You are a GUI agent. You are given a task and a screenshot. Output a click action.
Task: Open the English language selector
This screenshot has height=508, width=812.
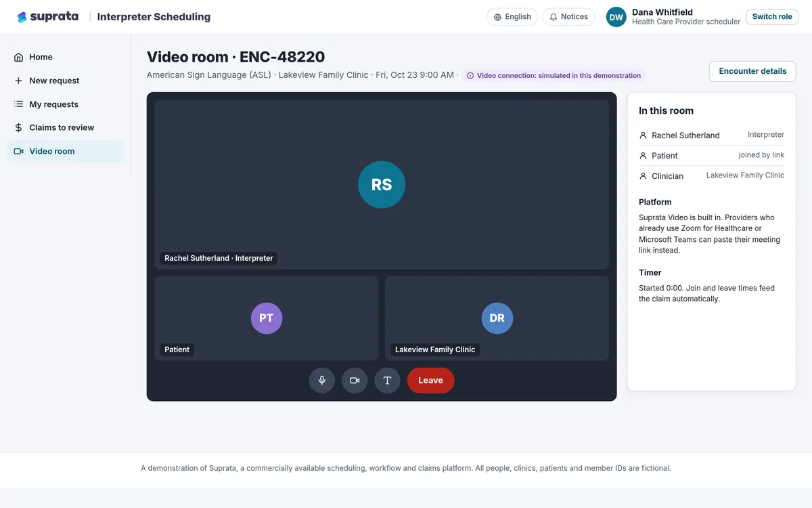coord(512,17)
